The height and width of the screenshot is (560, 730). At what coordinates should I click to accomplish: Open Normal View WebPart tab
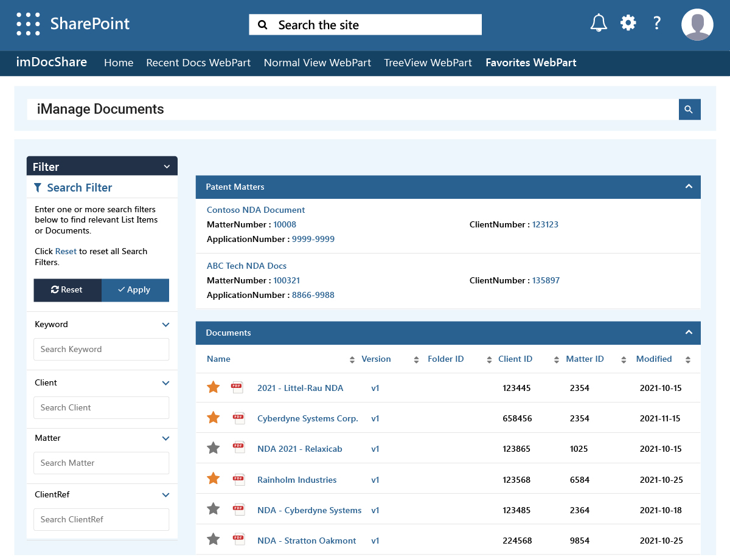pyautogui.click(x=318, y=63)
